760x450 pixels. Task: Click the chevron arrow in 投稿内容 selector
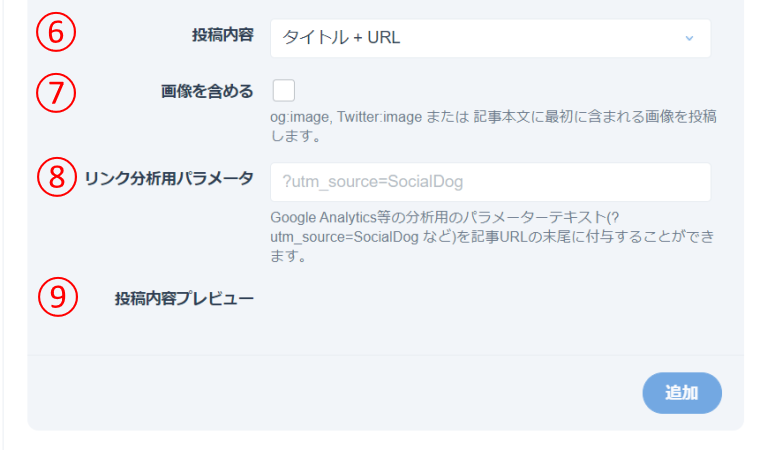(x=689, y=38)
